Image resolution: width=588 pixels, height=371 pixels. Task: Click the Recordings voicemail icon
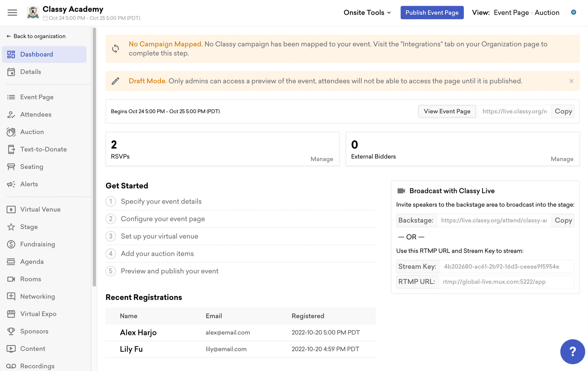(x=11, y=366)
